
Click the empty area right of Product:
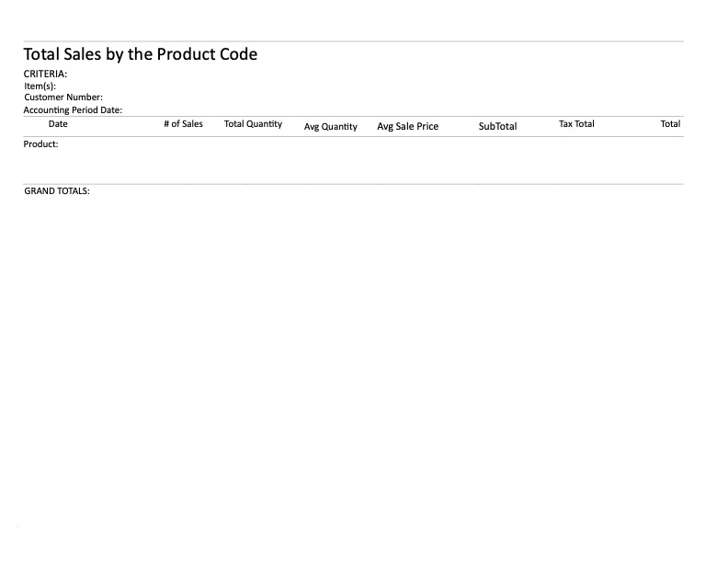230,144
